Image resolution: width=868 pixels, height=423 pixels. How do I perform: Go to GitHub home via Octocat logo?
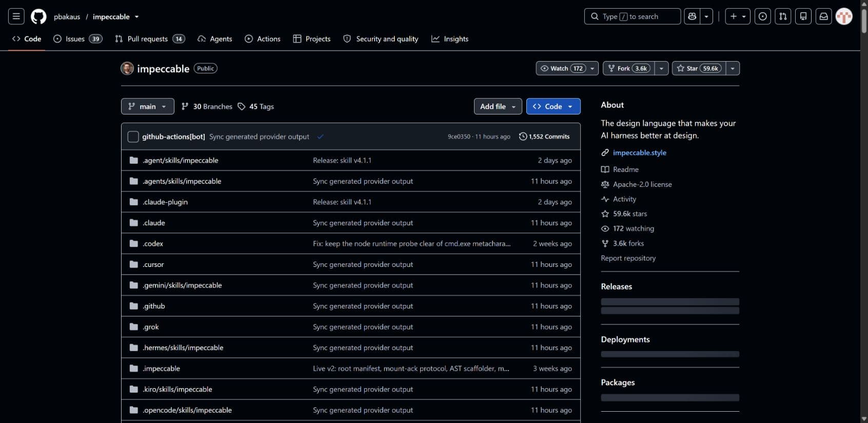(x=38, y=16)
